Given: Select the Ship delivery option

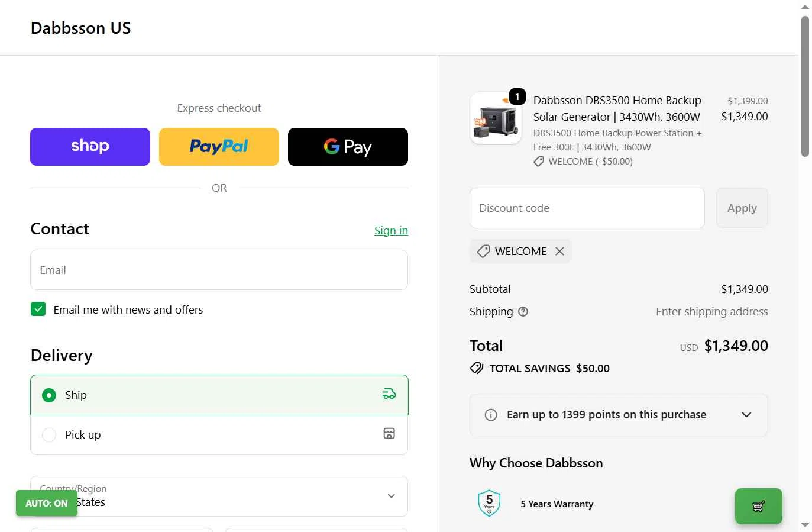Looking at the screenshot, I should pos(219,395).
